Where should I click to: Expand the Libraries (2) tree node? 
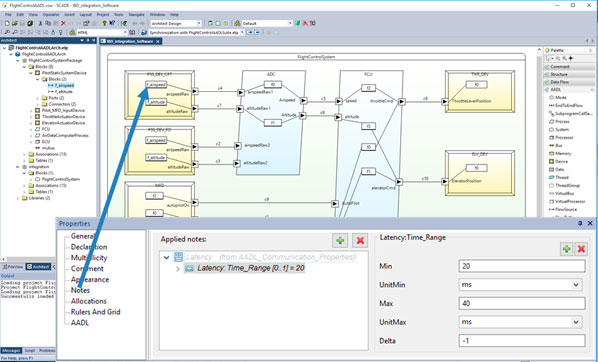coord(18,198)
